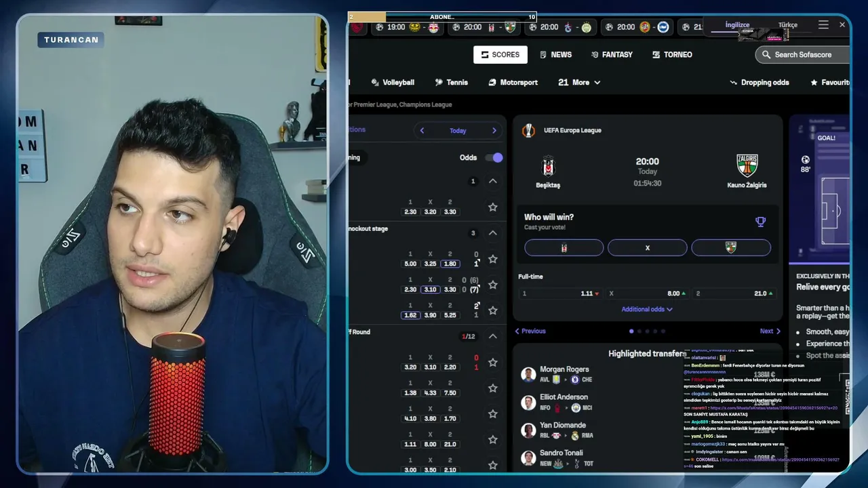Go to the next day arrow
Screen dimensions: 868x488
click(494, 131)
